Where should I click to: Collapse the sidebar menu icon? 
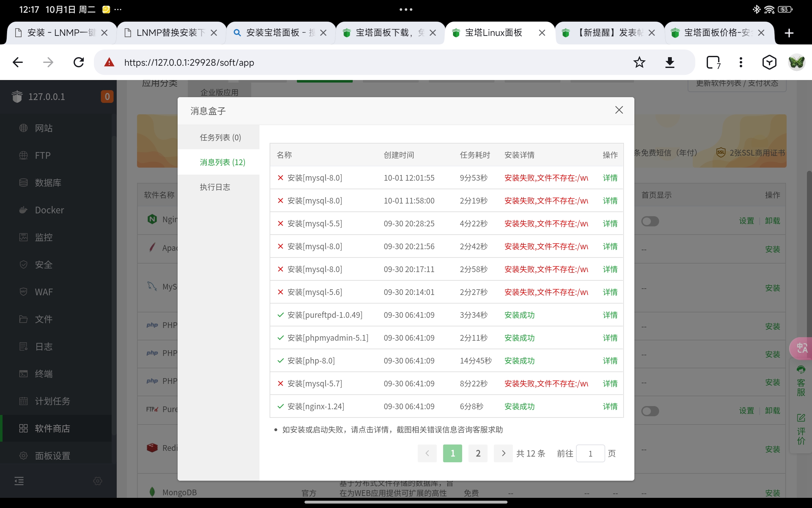pyautogui.click(x=19, y=481)
